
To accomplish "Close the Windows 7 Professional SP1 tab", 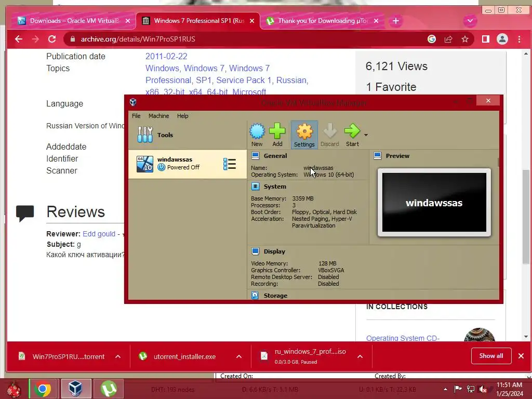I will (252, 21).
